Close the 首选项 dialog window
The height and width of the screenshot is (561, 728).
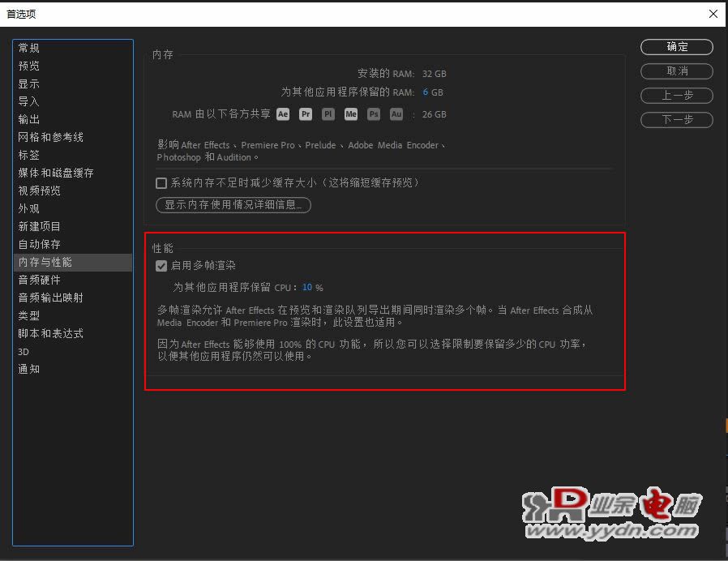(713, 14)
